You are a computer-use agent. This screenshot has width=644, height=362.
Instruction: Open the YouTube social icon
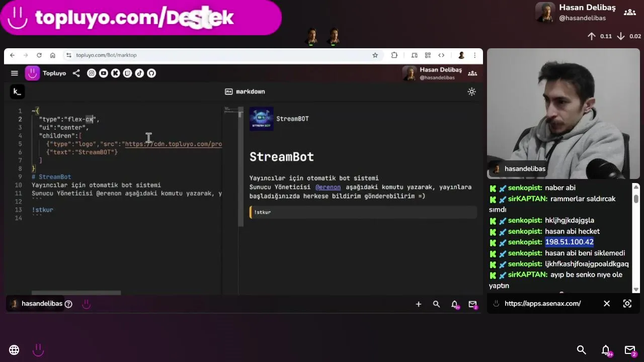[103, 73]
